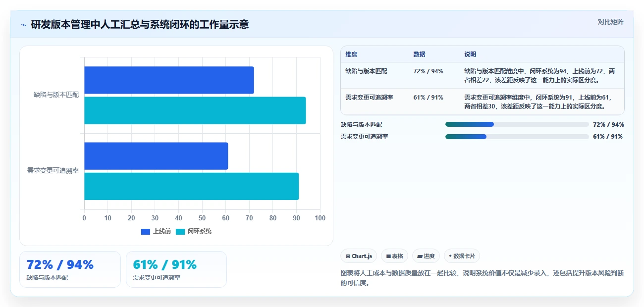Click the lightning icon beside the title

24,25
